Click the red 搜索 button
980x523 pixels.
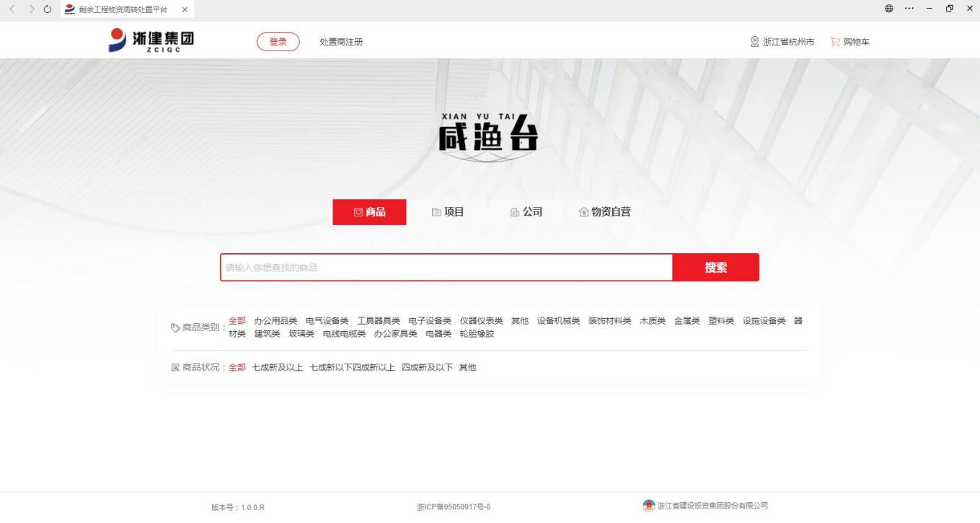click(715, 268)
